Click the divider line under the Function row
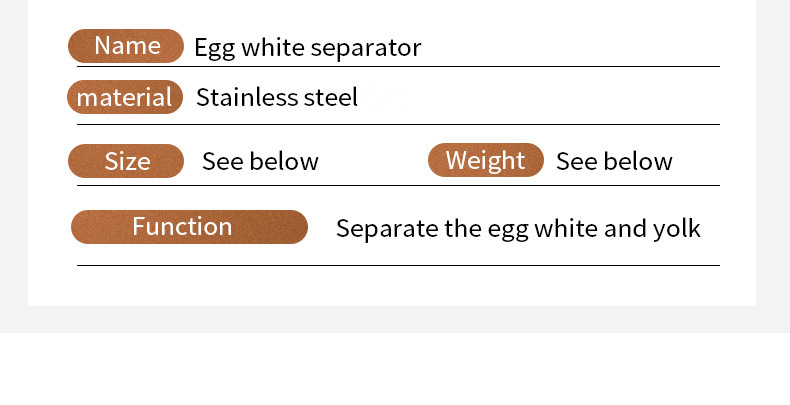 pyautogui.click(x=398, y=265)
